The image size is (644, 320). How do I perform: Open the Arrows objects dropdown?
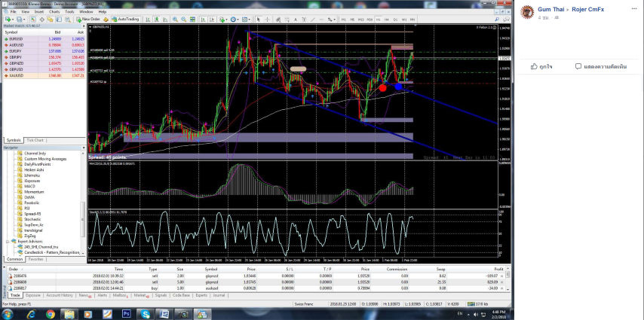(x=332, y=19)
